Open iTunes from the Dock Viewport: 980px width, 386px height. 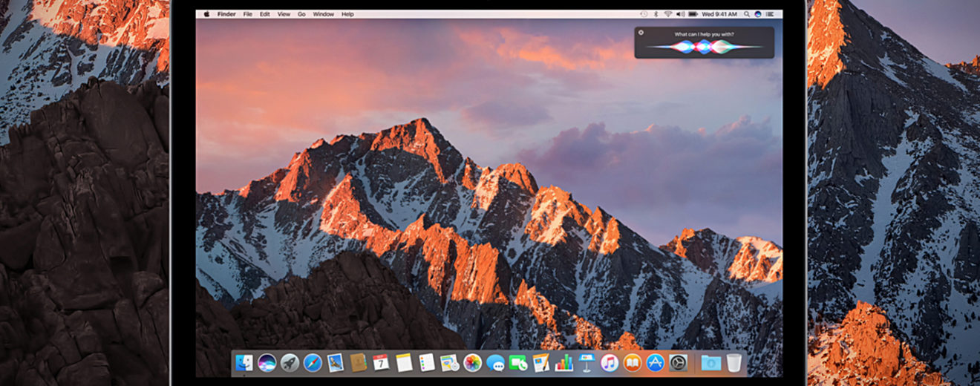pyautogui.click(x=610, y=362)
